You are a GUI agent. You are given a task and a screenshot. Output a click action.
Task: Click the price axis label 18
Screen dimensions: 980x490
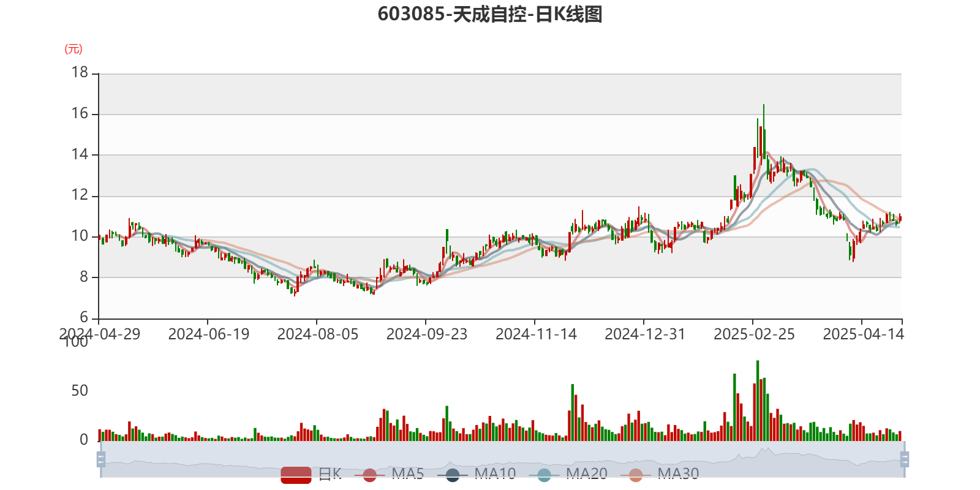pos(80,72)
